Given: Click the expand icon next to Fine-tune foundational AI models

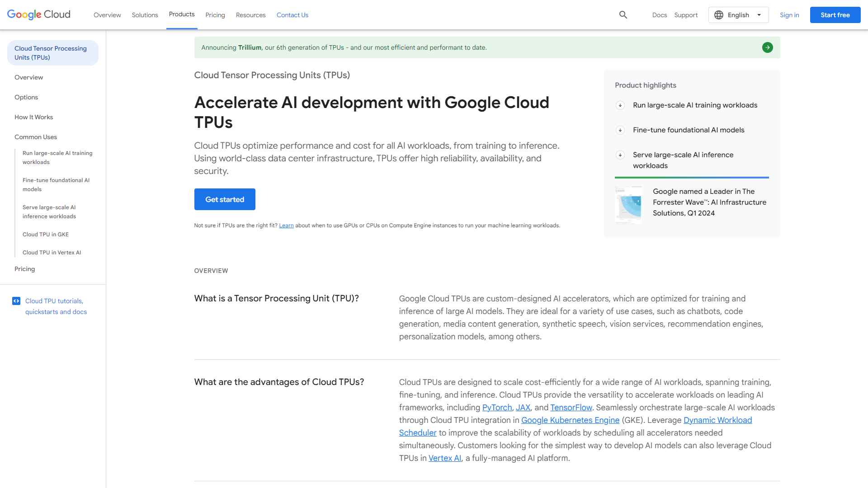Looking at the screenshot, I should (x=620, y=130).
